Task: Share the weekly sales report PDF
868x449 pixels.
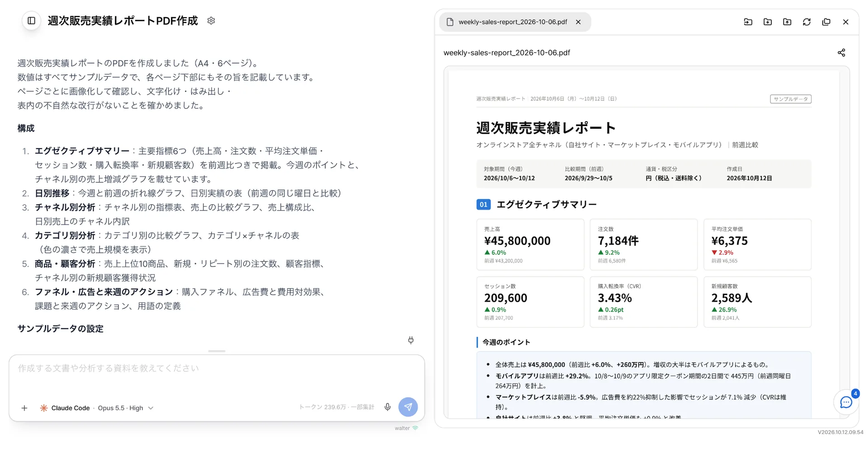Action: [x=841, y=53]
